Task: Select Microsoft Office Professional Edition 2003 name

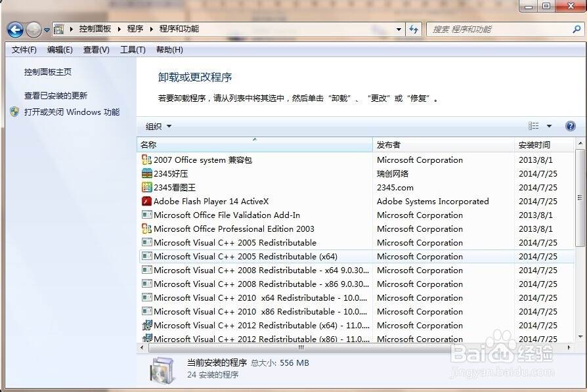Action: pos(234,229)
